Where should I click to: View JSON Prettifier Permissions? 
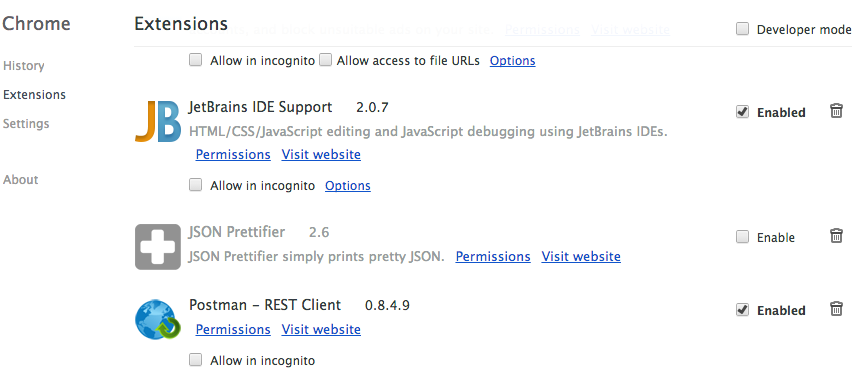coord(493,256)
